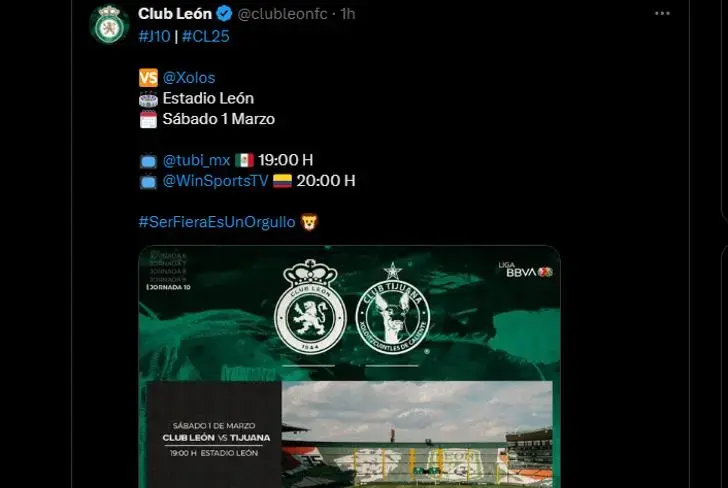
Task: Click the 1h tweet timestamp
Action: coord(348,14)
